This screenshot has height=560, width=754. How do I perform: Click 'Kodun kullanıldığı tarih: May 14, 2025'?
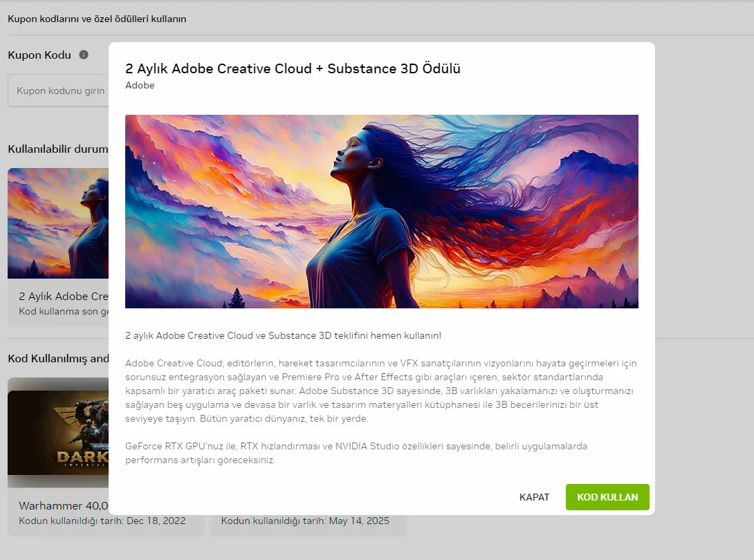pos(305,521)
